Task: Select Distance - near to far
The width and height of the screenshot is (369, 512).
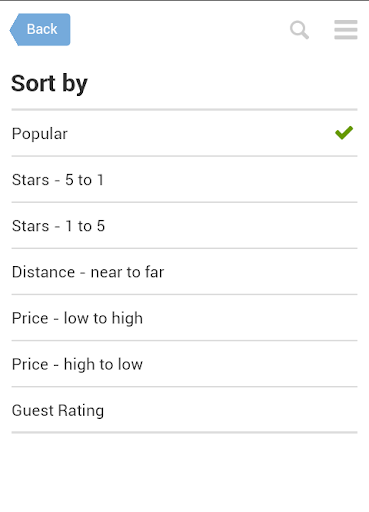Action: coord(184,272)
